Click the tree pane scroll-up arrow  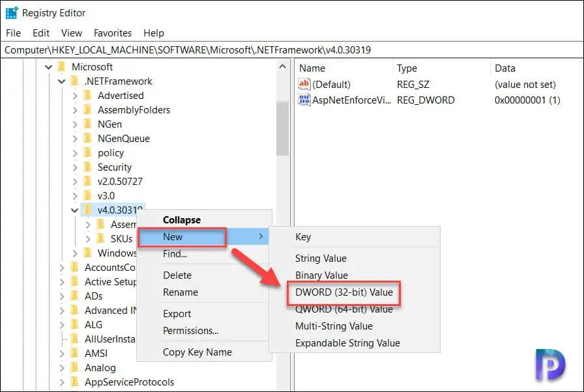pos(283,66)
